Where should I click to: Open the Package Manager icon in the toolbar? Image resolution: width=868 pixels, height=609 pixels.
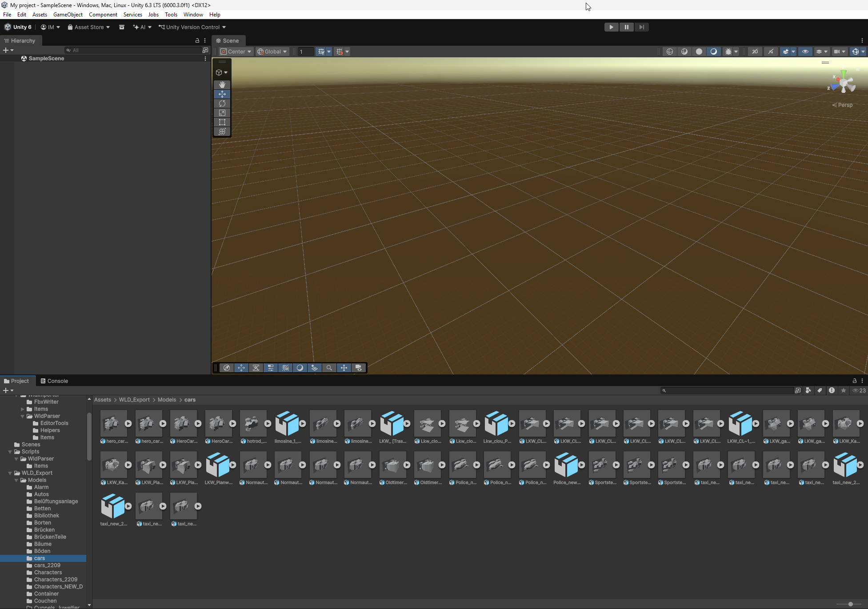pyautogui.click(x=121, y=27)
